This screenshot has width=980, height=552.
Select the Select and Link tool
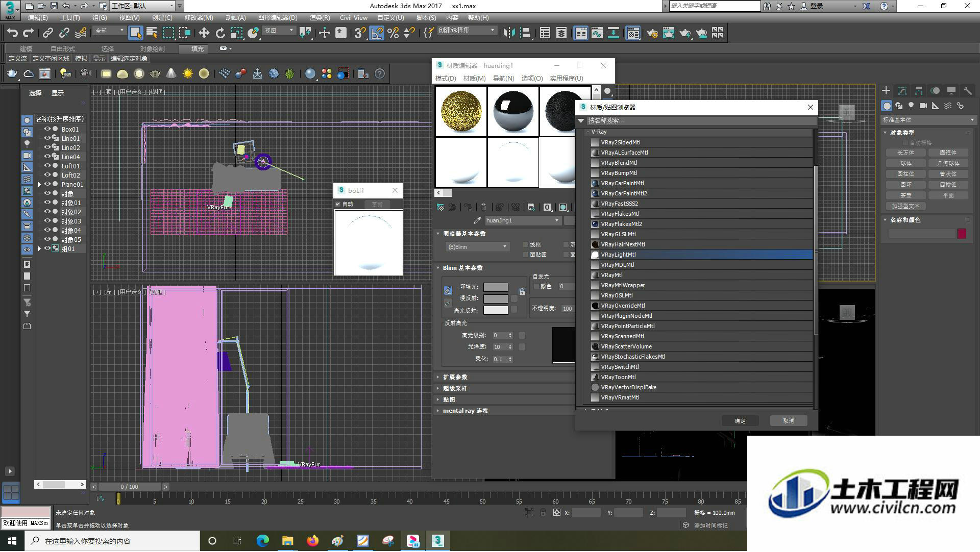[47, 33]
